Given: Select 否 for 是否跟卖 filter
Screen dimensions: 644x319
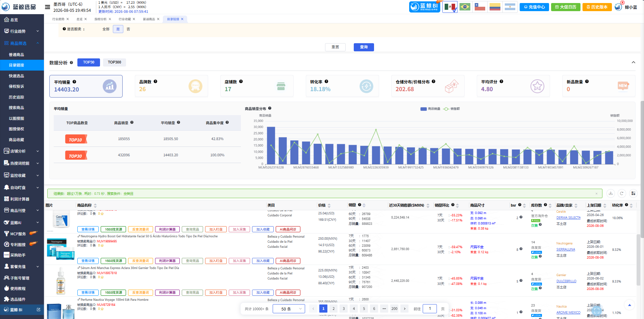Looking at the screenshot, I should pos(128,29).
